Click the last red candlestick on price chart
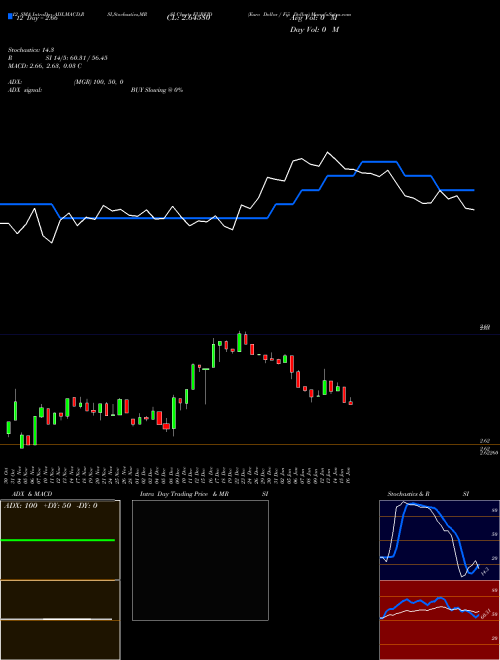Screen dimensions: 500x660 coord(351,403)
